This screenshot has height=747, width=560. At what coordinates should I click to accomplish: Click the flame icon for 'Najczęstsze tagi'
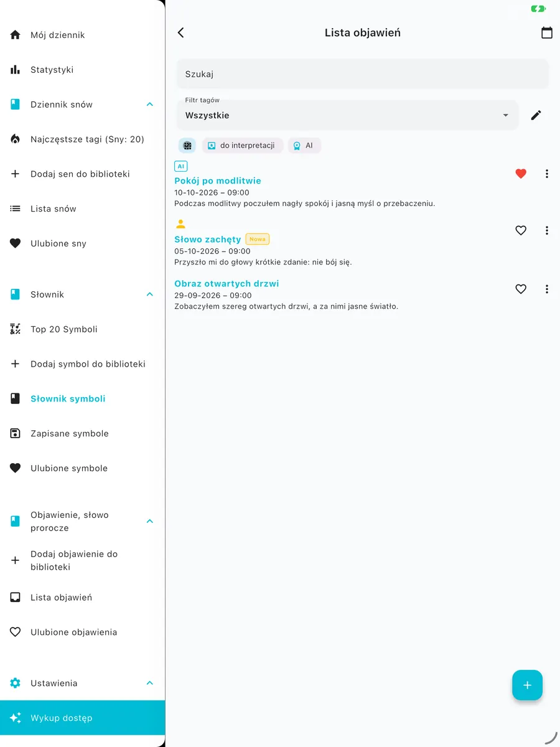coord(16,139)
